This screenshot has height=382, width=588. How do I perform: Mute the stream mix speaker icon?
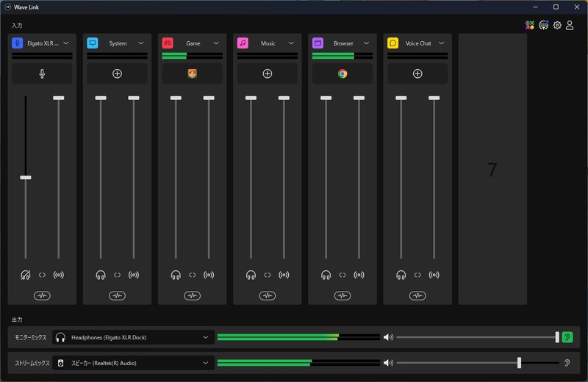[x=388, y=363]
